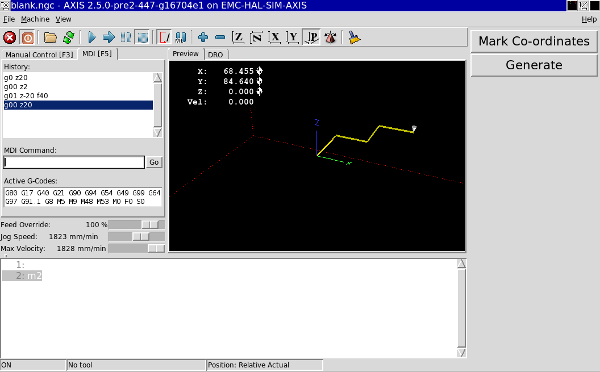The image size is (600, 372).
Task: Run the program with the play icon
Action: [x=91, y=38]
